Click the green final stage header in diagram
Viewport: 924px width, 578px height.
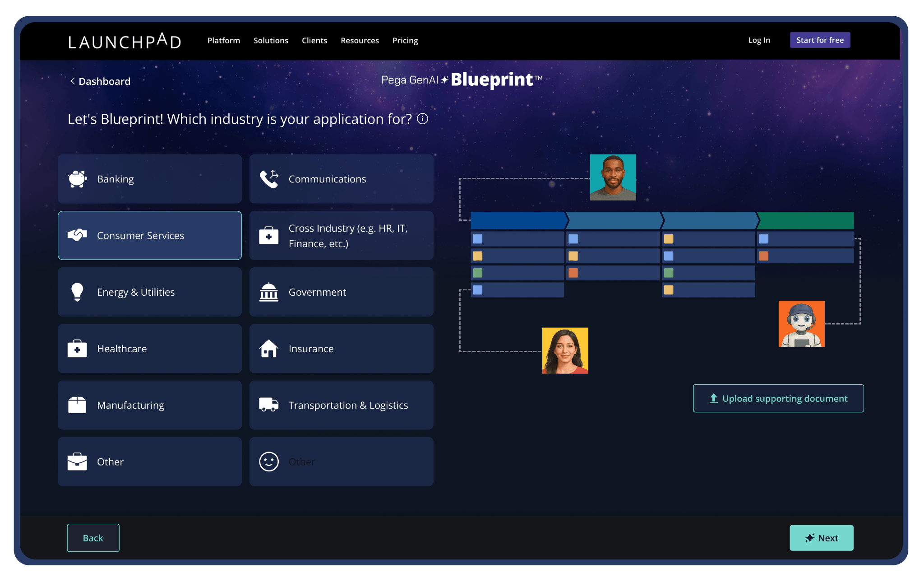pyautogui.click(x=806, y=220)
